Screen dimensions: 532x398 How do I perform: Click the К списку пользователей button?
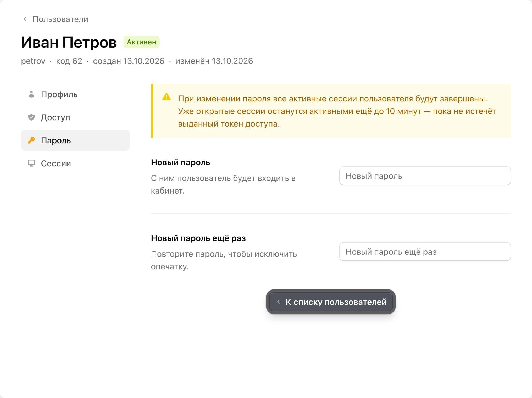[331, 302]
